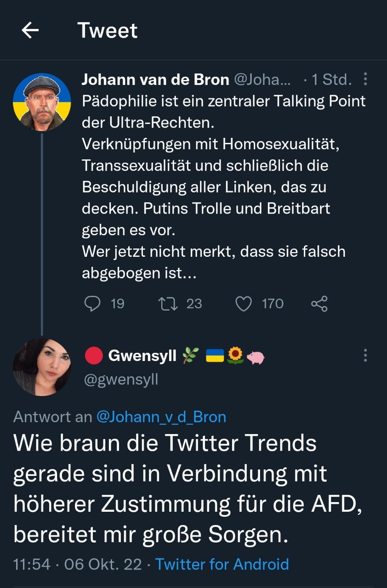This screenshot has width=387, height=588.
Task: Tap the back arrow
Action: [30, 30]
